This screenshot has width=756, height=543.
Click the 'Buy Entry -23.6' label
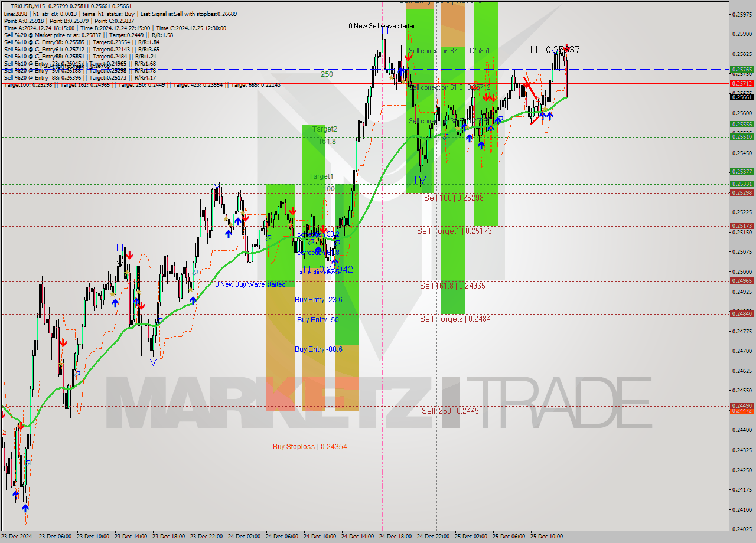318,300
